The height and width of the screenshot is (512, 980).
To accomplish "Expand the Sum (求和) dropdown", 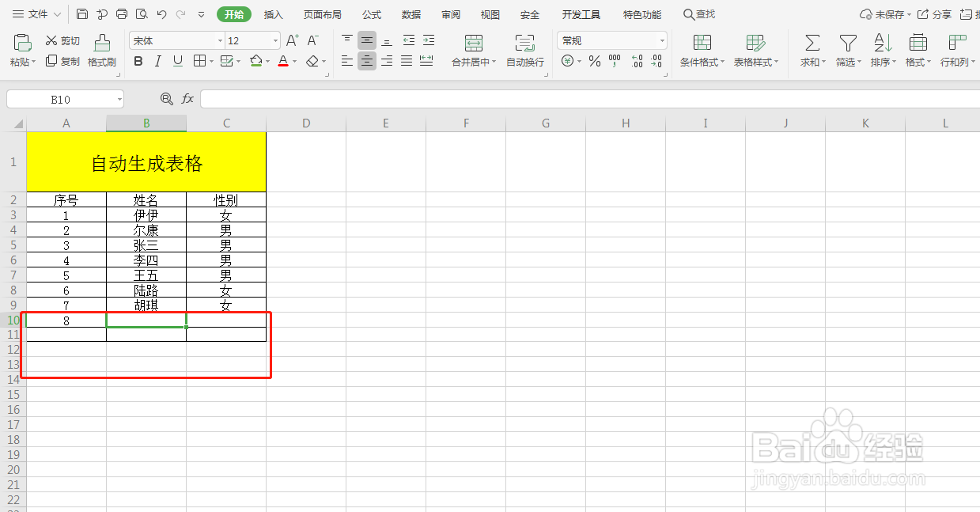I will pyautogui.click(x=823, y=62).
